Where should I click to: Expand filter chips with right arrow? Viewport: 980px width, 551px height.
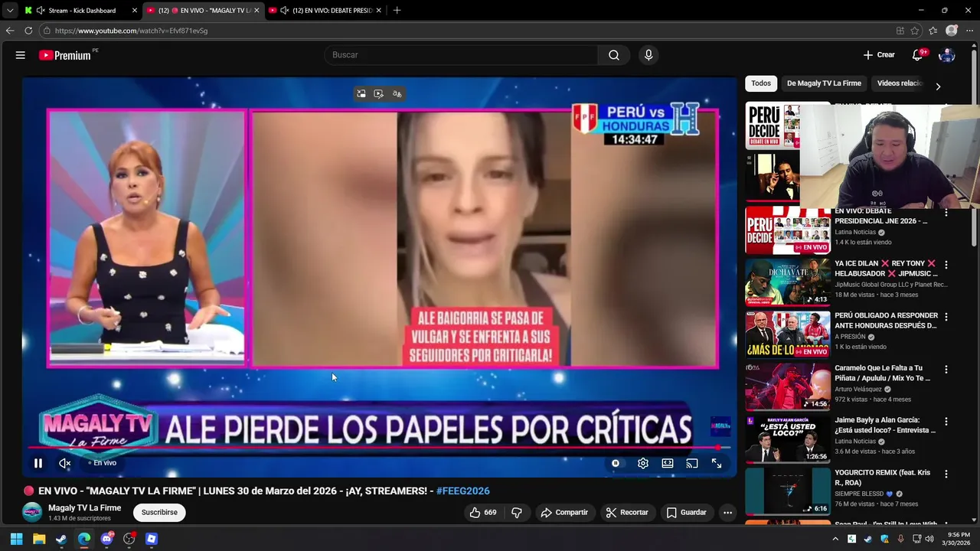pos(938,86)
